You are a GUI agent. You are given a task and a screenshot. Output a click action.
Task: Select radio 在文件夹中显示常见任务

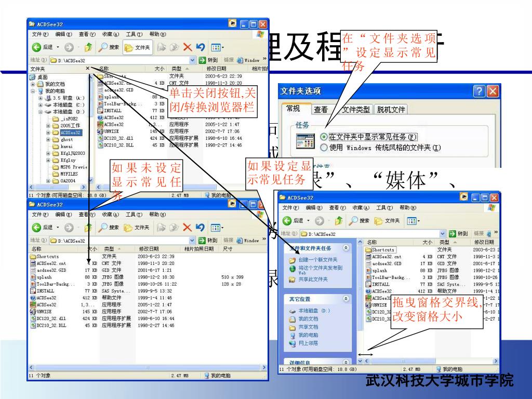324,137
